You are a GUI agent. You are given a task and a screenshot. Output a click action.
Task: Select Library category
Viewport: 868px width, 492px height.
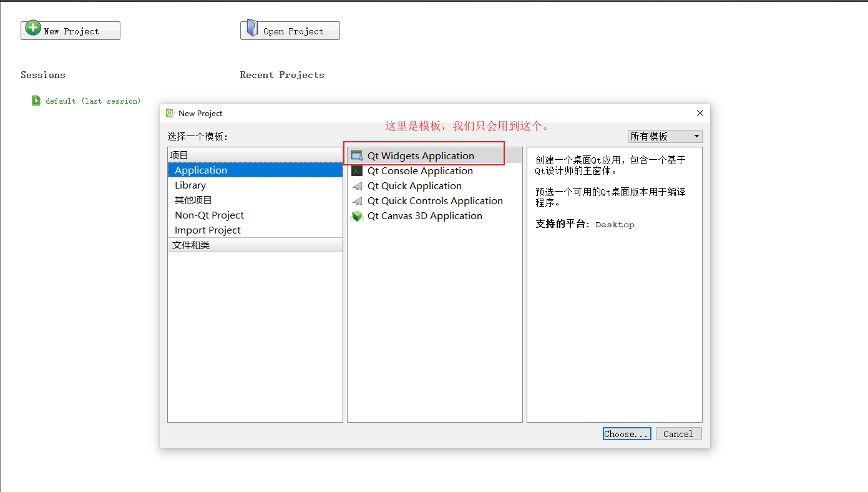[255, 185]
